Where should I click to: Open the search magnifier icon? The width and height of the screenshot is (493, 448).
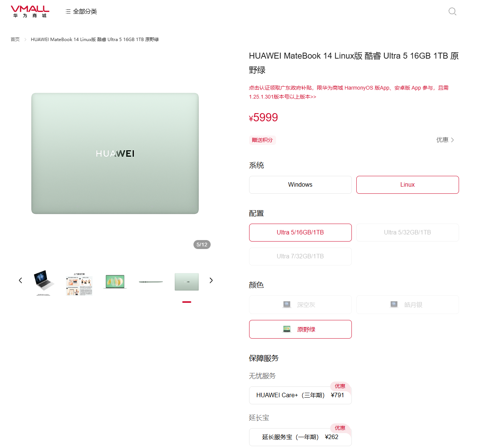tap(452, 12)
